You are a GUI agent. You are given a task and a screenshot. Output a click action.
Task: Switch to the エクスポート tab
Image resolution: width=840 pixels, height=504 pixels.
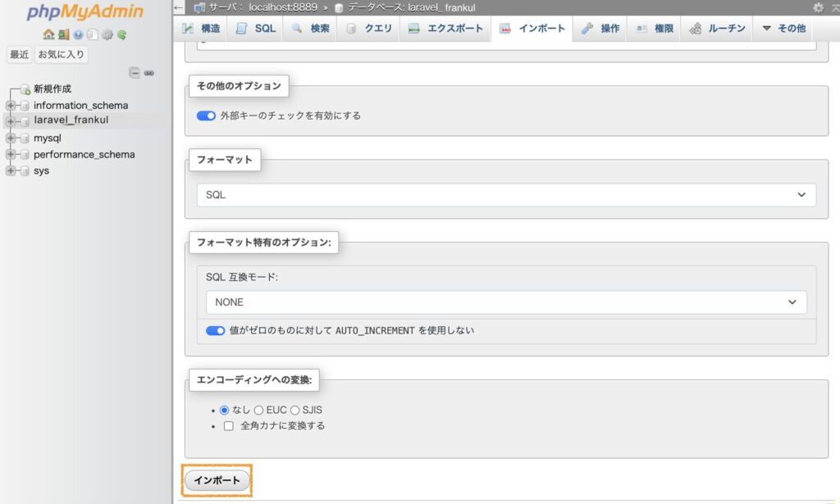(447, 29)
